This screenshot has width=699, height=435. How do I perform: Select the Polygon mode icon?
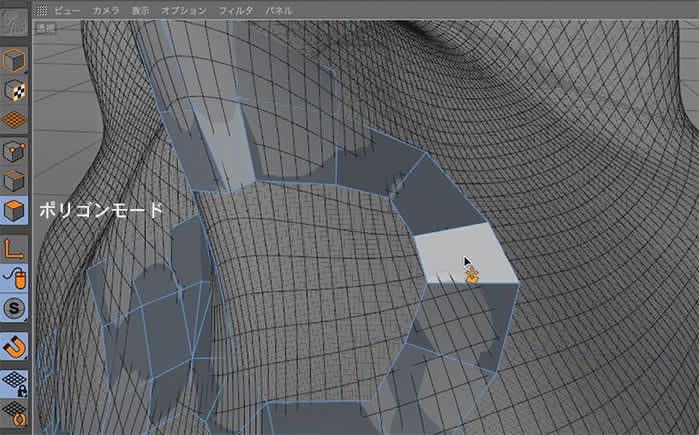[15, 213]
